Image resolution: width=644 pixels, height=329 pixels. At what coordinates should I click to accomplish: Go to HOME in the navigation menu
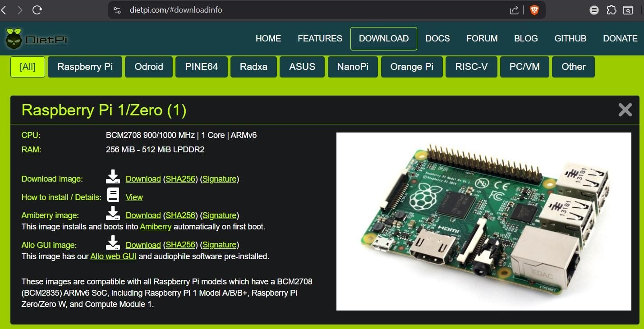coord(268,39)
